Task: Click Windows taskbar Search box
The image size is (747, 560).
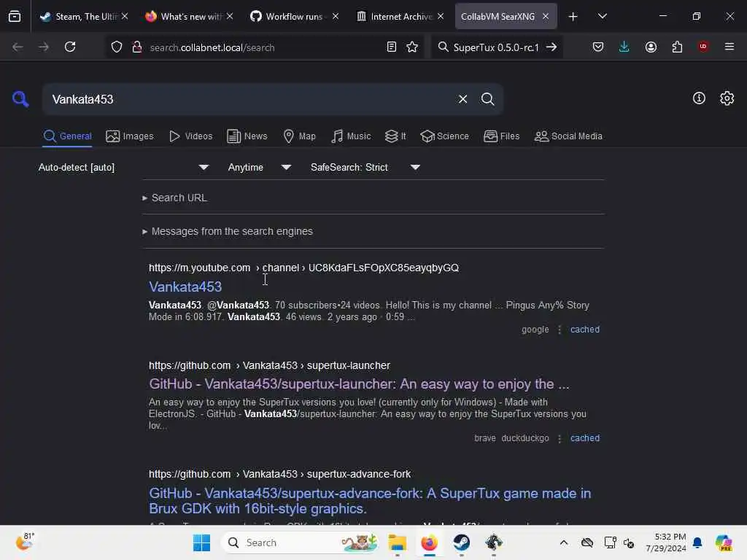Action: coord(300,542)
